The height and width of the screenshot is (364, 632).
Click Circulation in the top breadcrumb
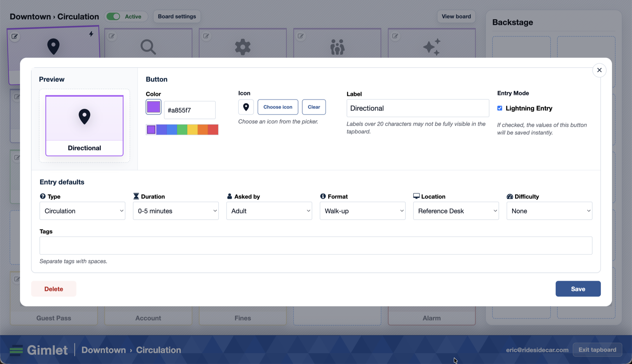(x=78, y=16)
